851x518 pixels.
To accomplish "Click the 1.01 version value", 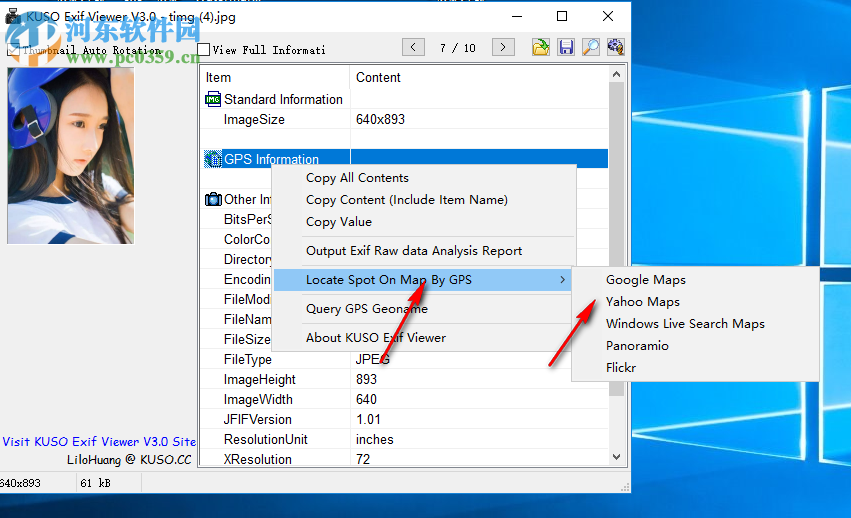I will coord(368,420).
